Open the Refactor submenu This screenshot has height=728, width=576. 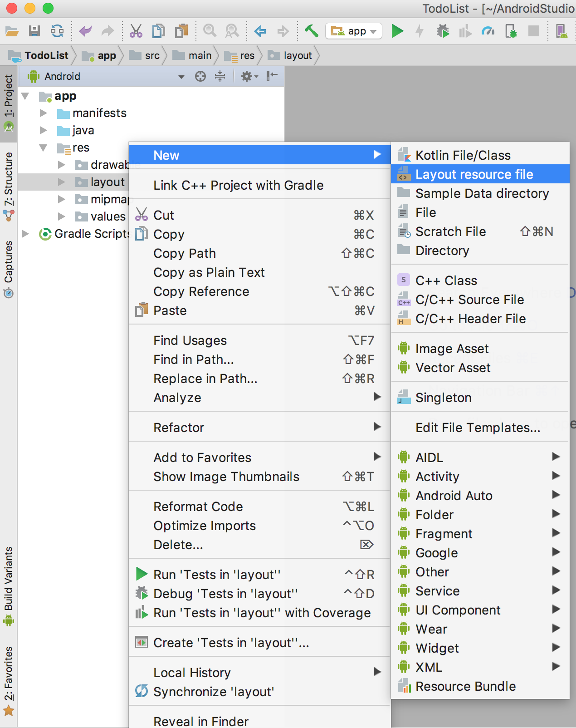click(x=259, y=428)
